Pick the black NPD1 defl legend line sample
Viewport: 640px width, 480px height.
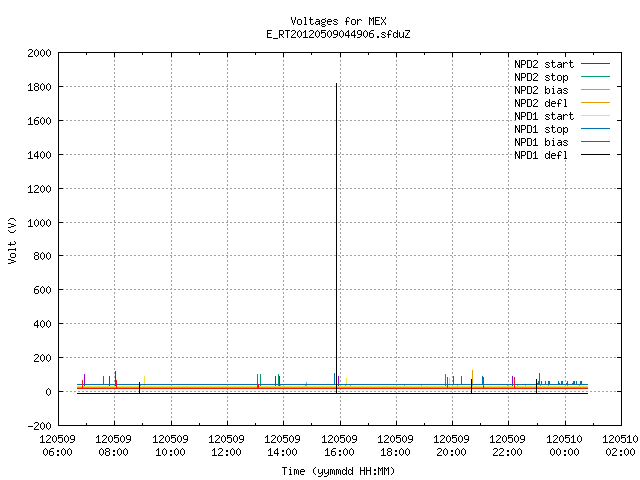click(596, 155)
